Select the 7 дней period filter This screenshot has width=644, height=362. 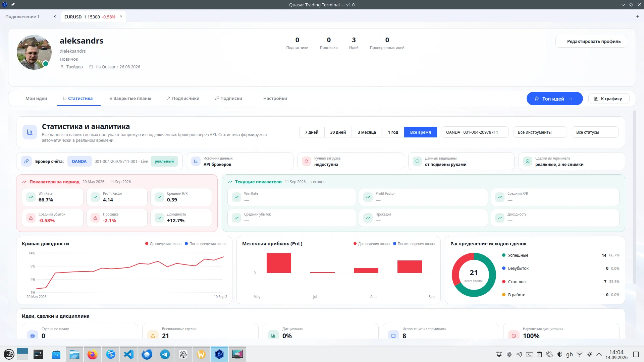point(312,132)
